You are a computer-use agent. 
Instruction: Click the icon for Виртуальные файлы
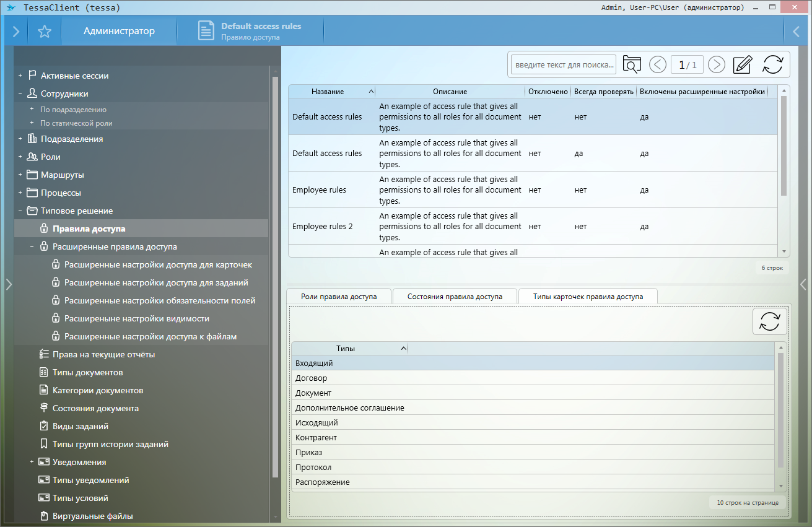[44, 516]
